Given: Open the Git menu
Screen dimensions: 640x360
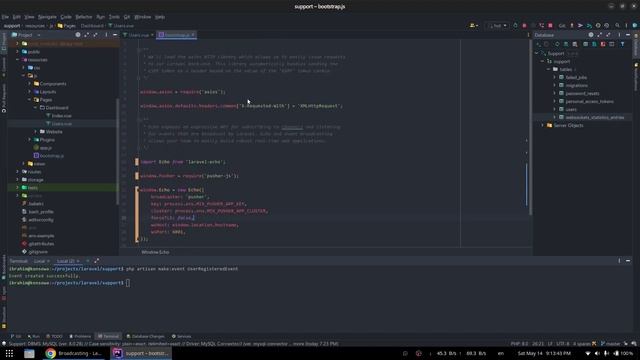Looking at the screenshot, I should pyautogui.click(x=127, y=17).
